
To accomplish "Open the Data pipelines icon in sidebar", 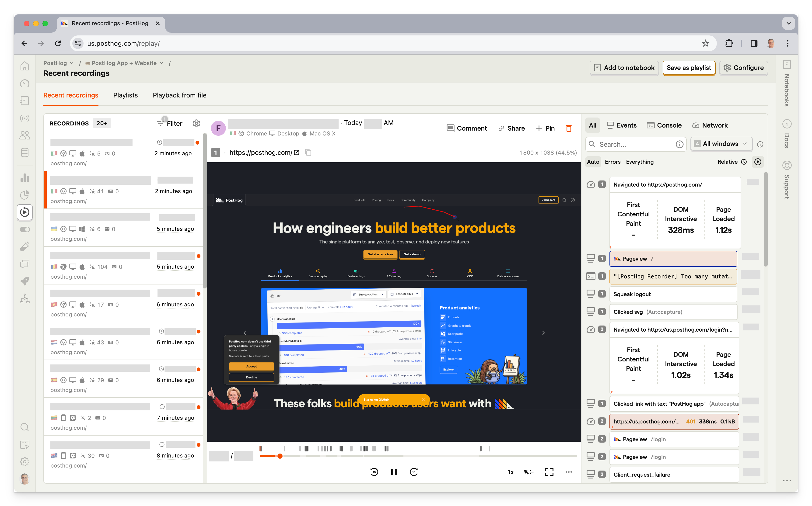I will pos(25,299).
